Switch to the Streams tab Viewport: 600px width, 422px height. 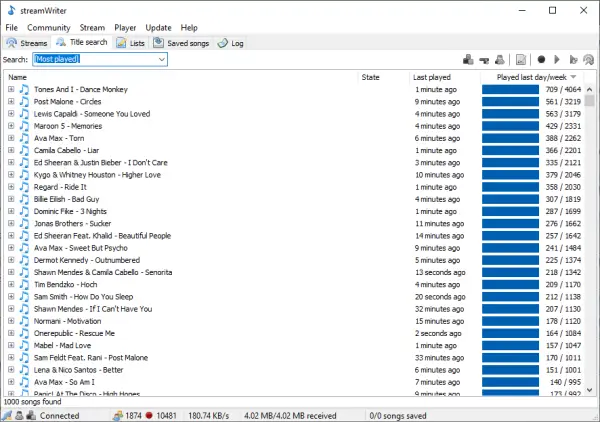pyautogui.click(x=27, y=43)
